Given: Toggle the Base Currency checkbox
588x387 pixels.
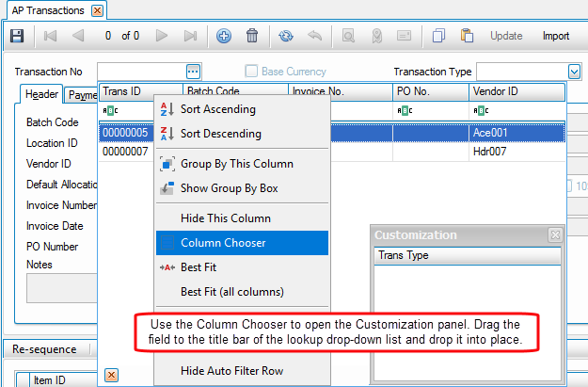Looking at the screenshot, I should [251, 72].
